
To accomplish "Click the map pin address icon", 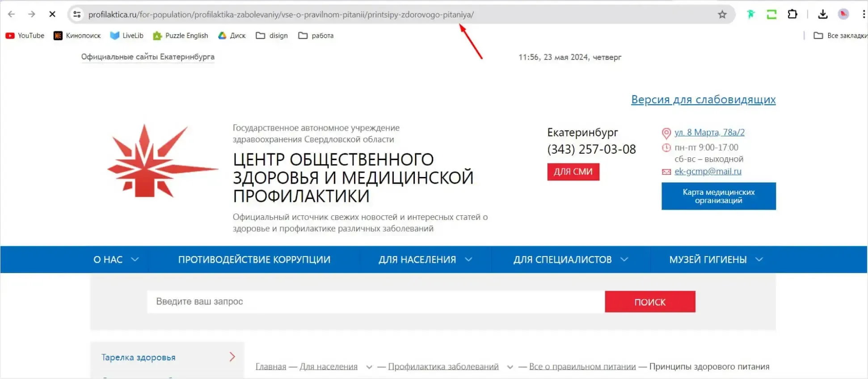I will coord(666,133).
